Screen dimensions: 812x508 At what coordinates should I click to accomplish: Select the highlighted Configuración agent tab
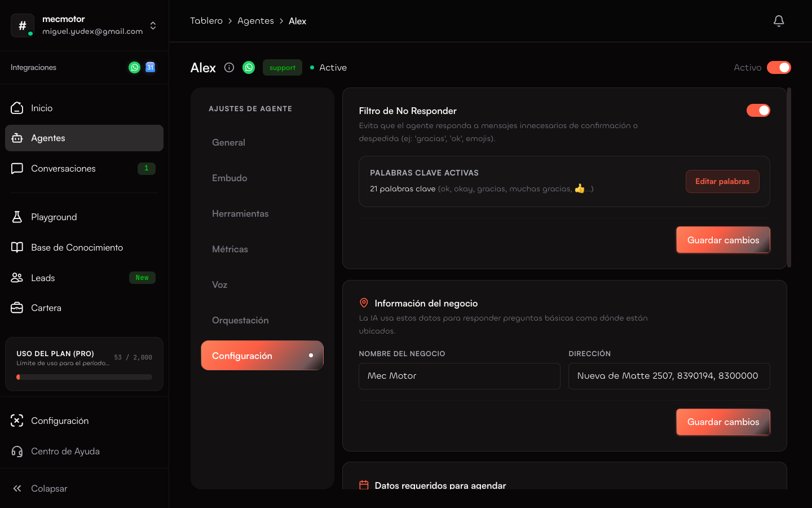[x=262, y=356]
